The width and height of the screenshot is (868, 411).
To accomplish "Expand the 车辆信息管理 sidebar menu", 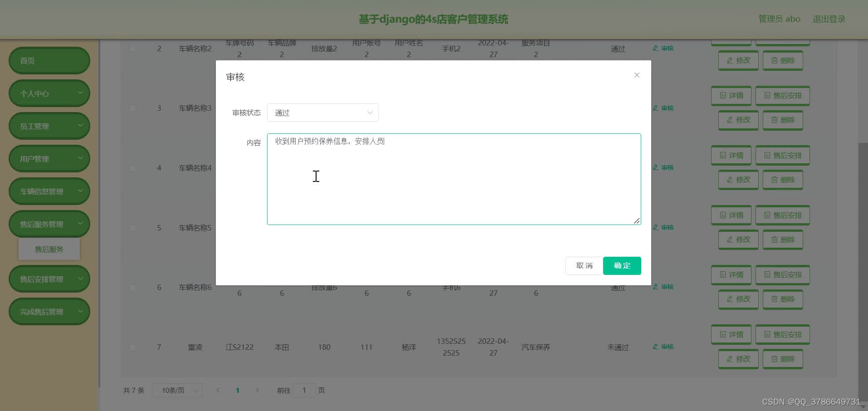I will 49,191.
